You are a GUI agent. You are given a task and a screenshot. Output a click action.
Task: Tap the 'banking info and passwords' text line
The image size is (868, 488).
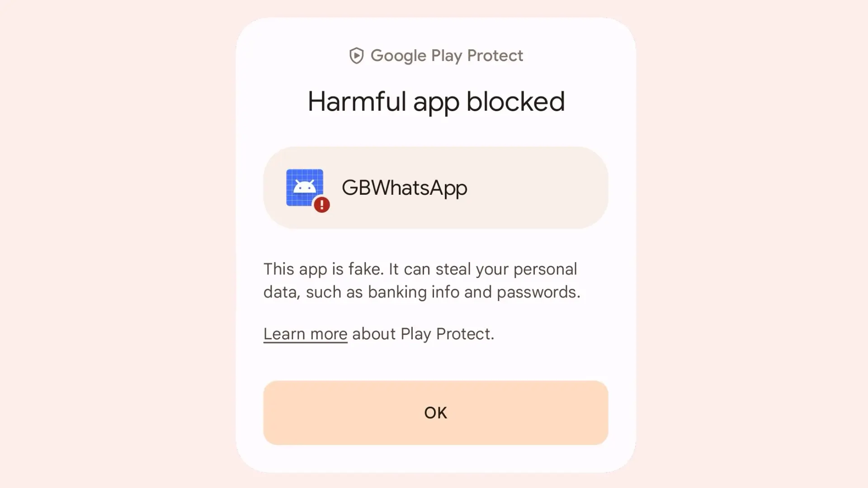click(x=474, y=292)
